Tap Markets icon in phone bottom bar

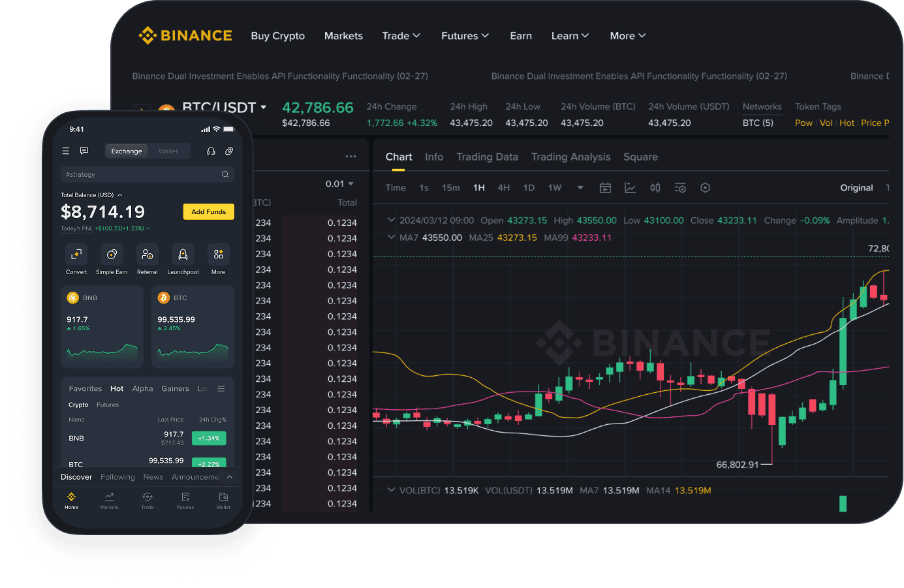[x=110, y=497]
